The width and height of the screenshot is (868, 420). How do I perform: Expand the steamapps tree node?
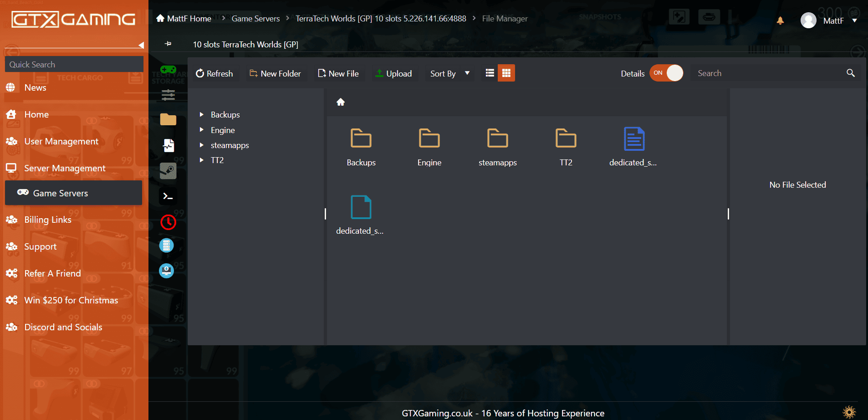[x=202, y=145]
